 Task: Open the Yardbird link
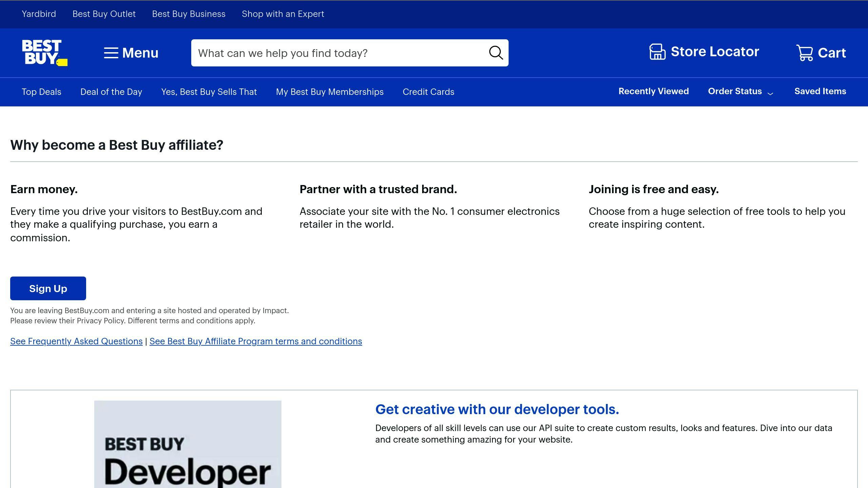[x=39, y=14]
